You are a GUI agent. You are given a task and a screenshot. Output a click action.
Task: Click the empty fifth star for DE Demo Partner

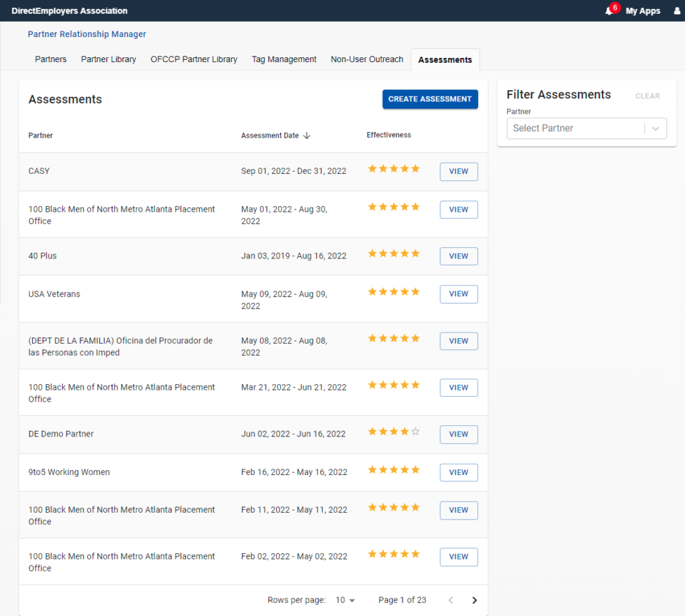(x=415, y=432)
